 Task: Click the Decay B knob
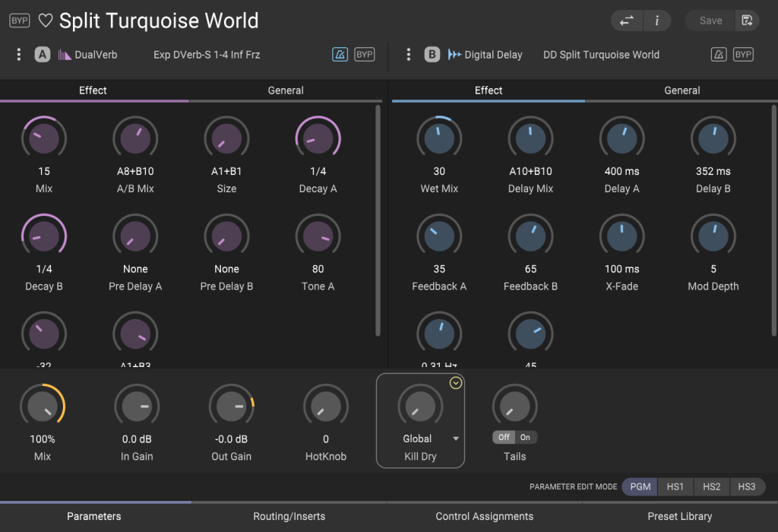pyautogui.click(x=44, y=236)
